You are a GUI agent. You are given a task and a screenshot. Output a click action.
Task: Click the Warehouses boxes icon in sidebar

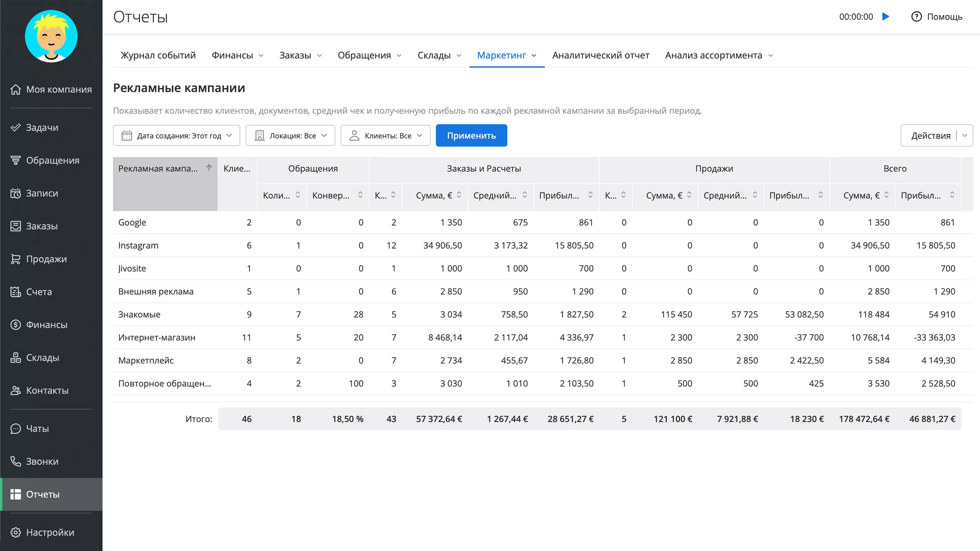[15, 358]
